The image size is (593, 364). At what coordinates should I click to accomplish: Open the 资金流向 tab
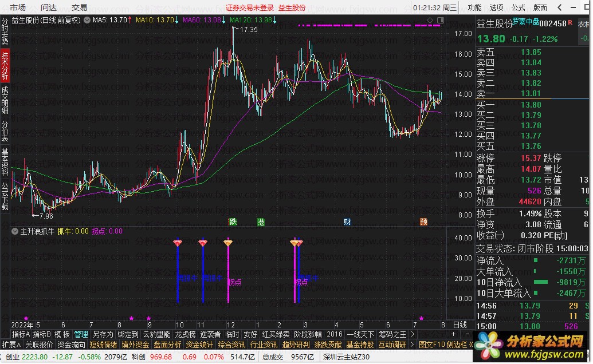[71, 345]
